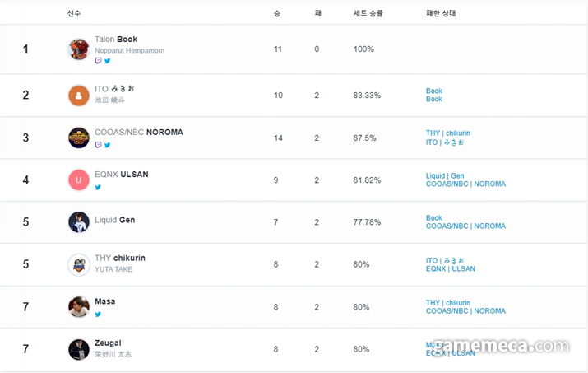Open Talon Book's Twitter profile icon

click(x=107, y=61)
